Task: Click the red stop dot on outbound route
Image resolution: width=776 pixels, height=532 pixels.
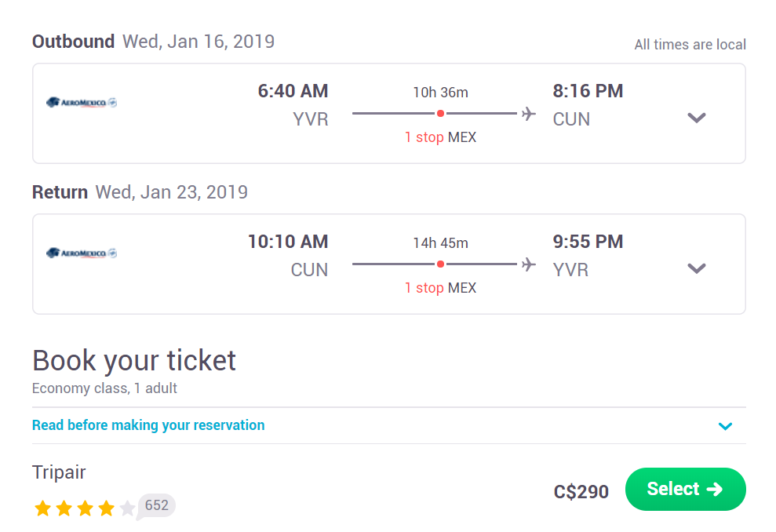Action: [x=440, y=114]
